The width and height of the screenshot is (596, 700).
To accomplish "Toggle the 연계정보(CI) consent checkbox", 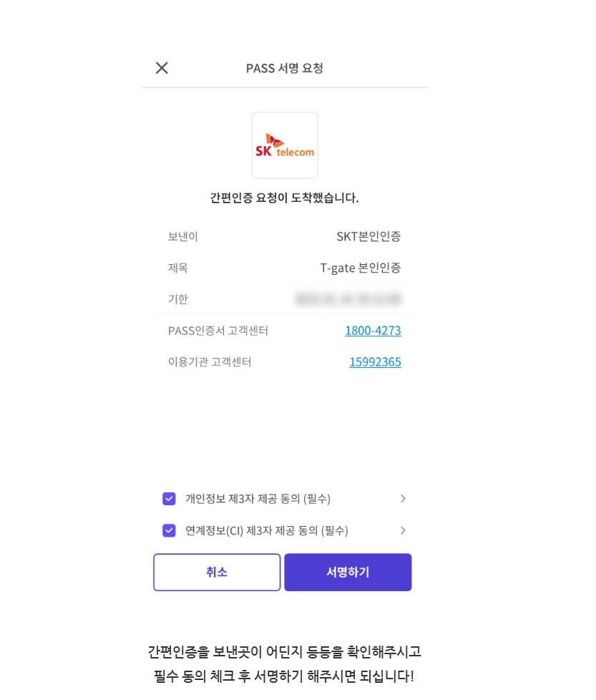I will [x=169, y=530].
